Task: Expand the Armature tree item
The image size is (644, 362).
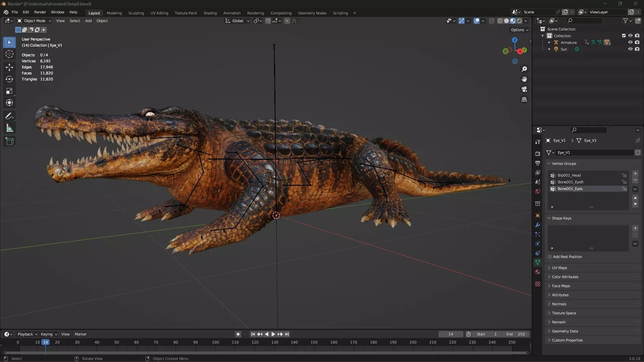Action: pos(549,43)
